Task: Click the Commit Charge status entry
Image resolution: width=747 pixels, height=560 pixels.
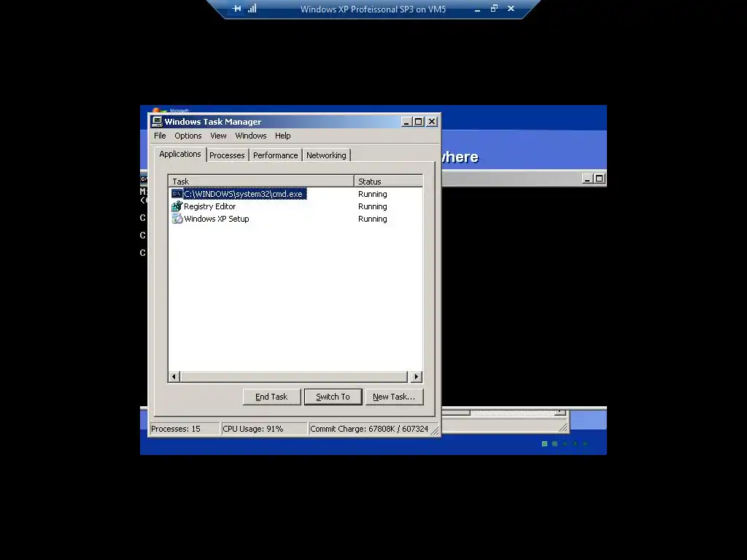Action: click(370, 429)
